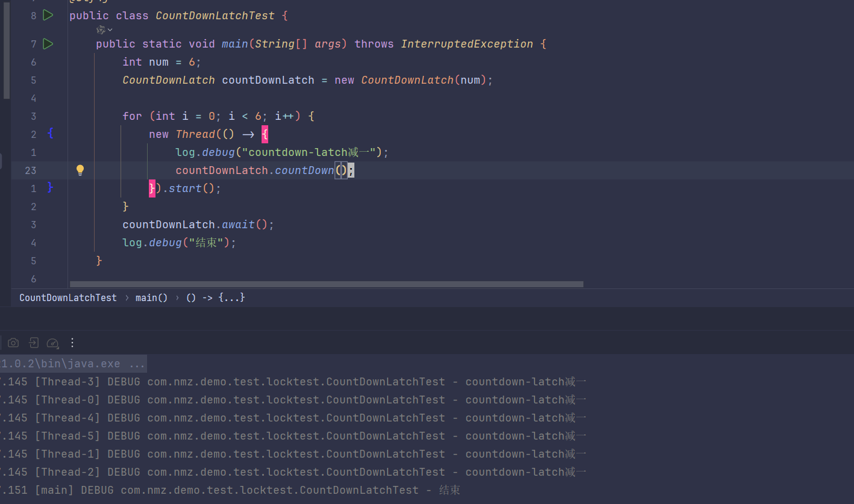Click the camera thread dump icon
This screenshot has width=854, height=504.
tap(13, 343)
